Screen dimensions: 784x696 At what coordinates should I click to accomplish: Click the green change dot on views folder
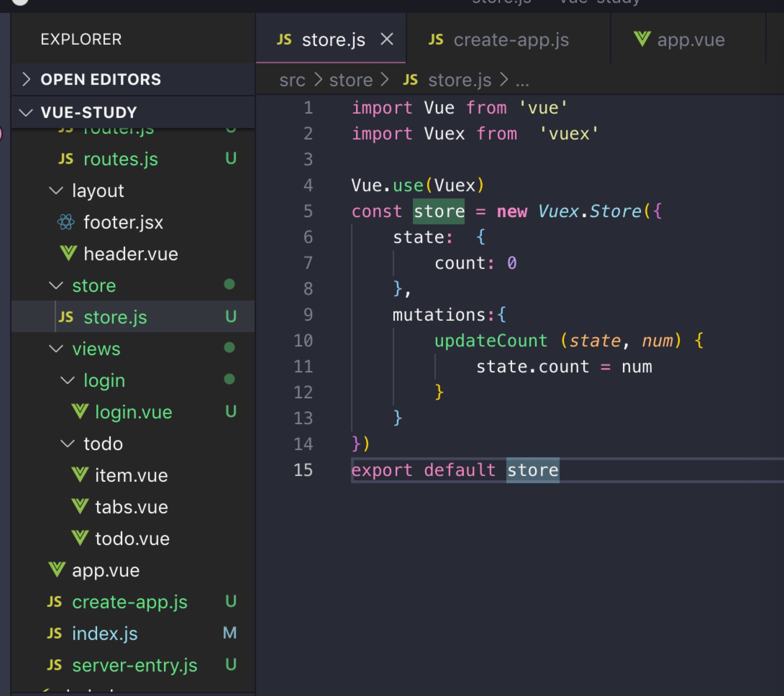[229, 348]
